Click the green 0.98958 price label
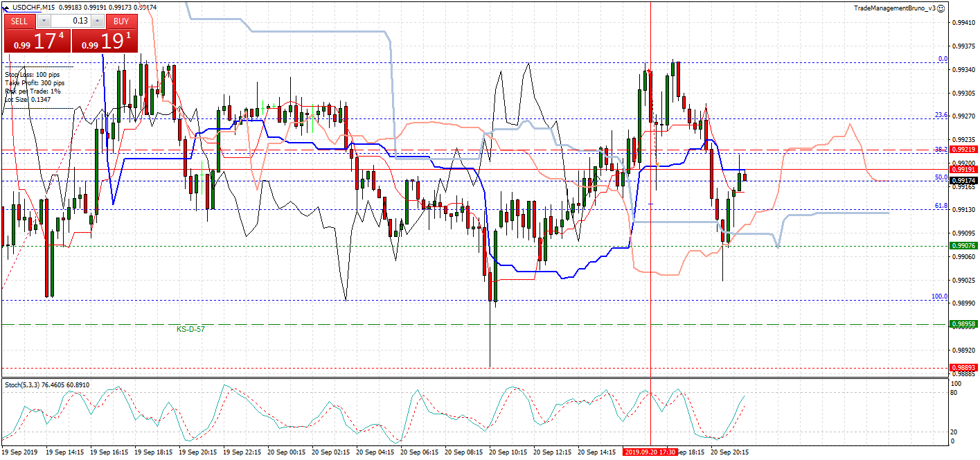This screenshot has height=460, width=980. (963, 324)
